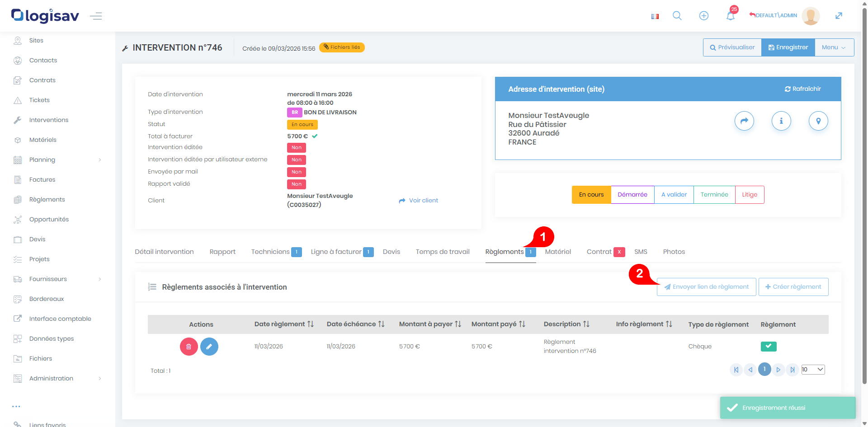Toggle fullscreen with the expand arrows icon
The height and width of the screenshot is (427, 868).
coord(839,16)
